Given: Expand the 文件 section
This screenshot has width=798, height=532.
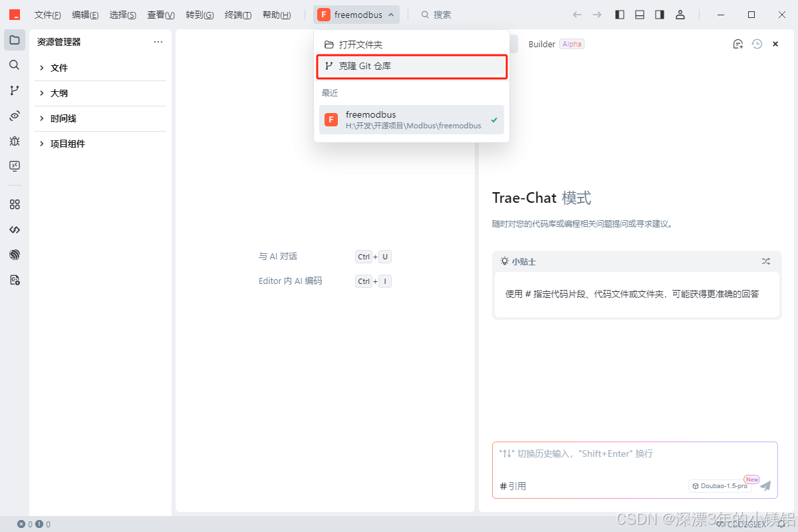Looking at the screenshot, I should (100, 68).
